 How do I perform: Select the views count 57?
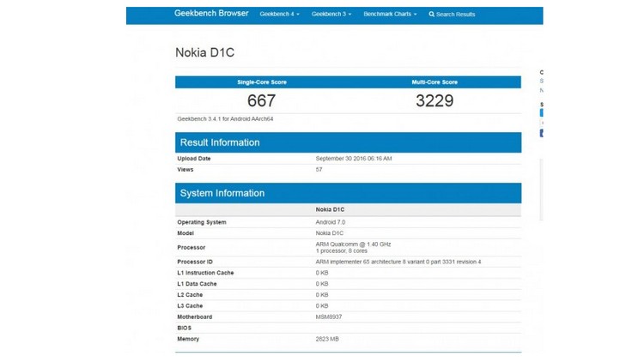point(319,170)
